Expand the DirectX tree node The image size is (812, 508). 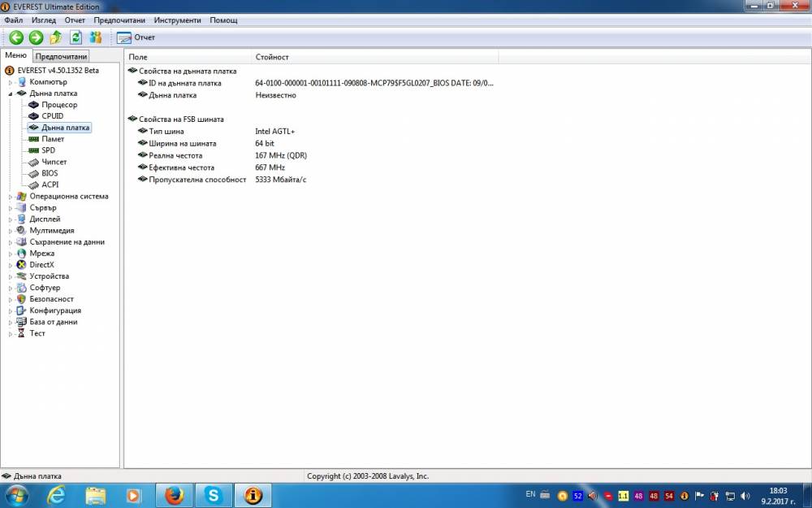pos(10,265)
